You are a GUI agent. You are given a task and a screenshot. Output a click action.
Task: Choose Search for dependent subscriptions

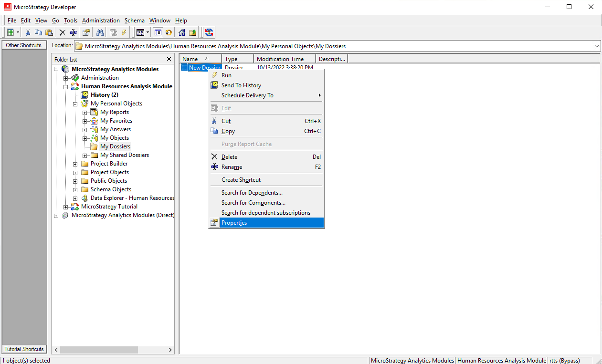pyautogui.click(x=266, y=213)
